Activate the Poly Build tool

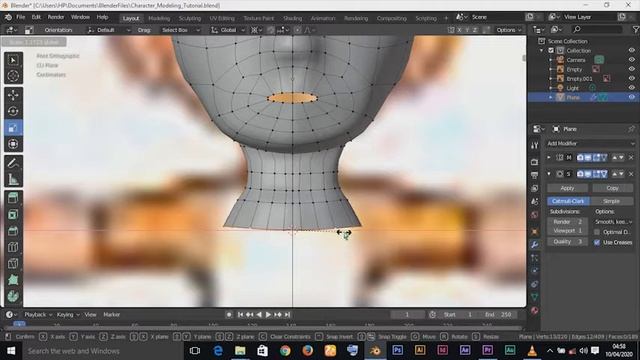(13, 280)
